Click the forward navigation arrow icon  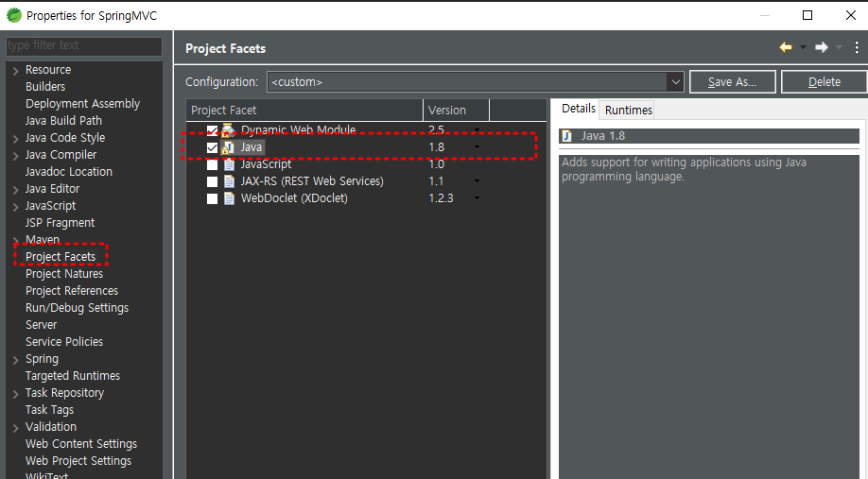[x=822, y=47]
